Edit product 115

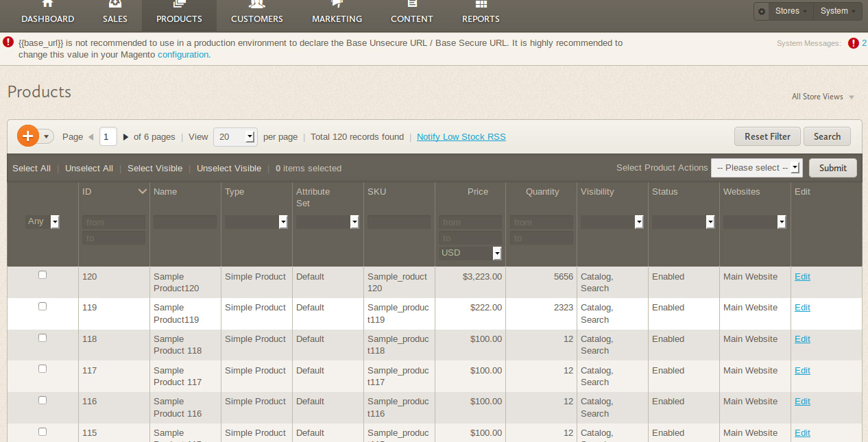pos(802,433)
